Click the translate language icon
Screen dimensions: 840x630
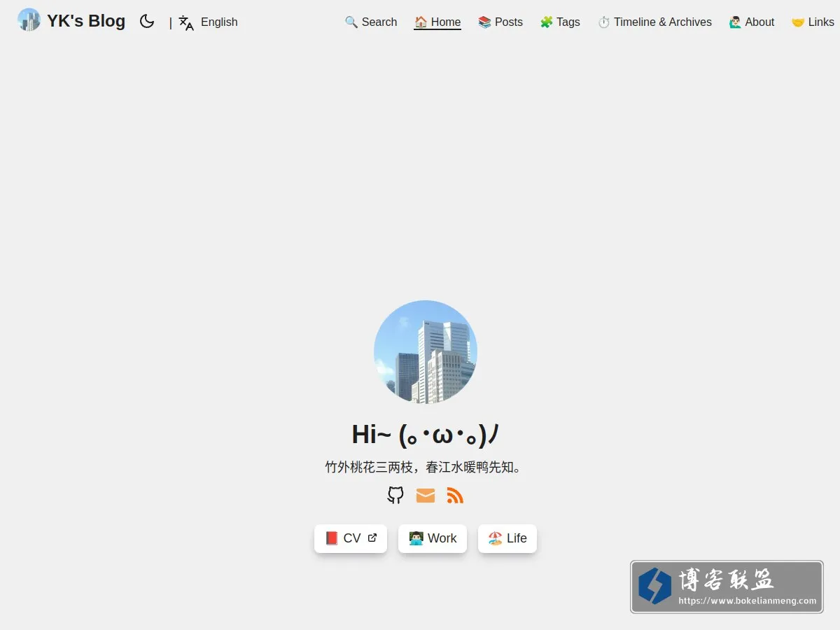[x=186, y=22]
